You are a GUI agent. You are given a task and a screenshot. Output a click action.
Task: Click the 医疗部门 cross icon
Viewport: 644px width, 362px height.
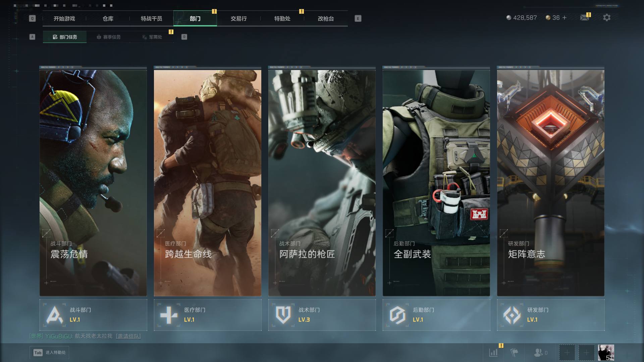(169, 315)
